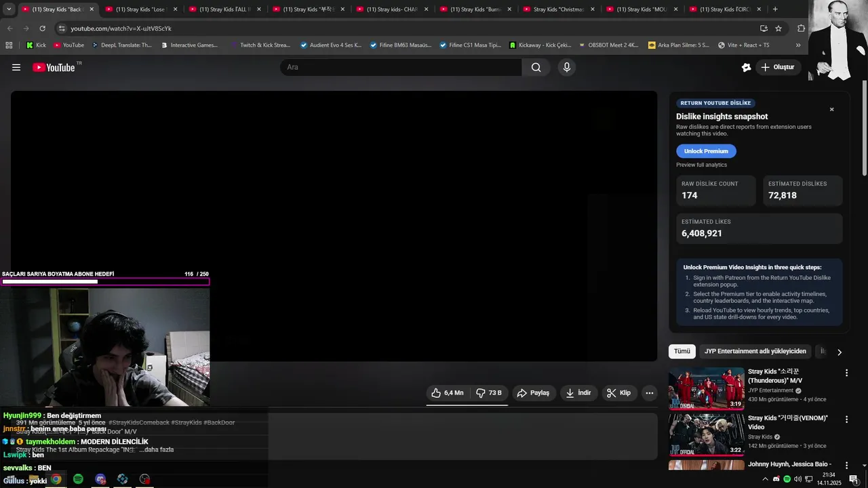Close the Dislike insights snapshot panel
Image resolution: width=868 pixels, height=488 pixels.
tap(832, 110)
